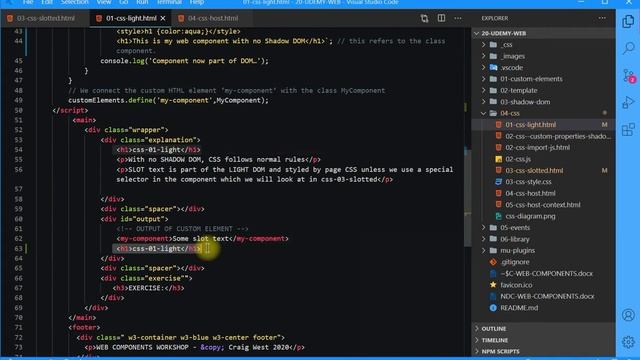
Task: Click line number 50 in gutter
Action: click(x=18, y=110)
